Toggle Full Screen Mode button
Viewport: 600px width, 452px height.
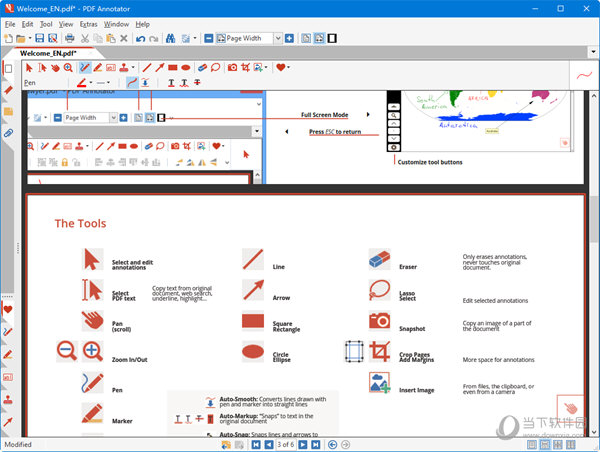coord(332,38)
